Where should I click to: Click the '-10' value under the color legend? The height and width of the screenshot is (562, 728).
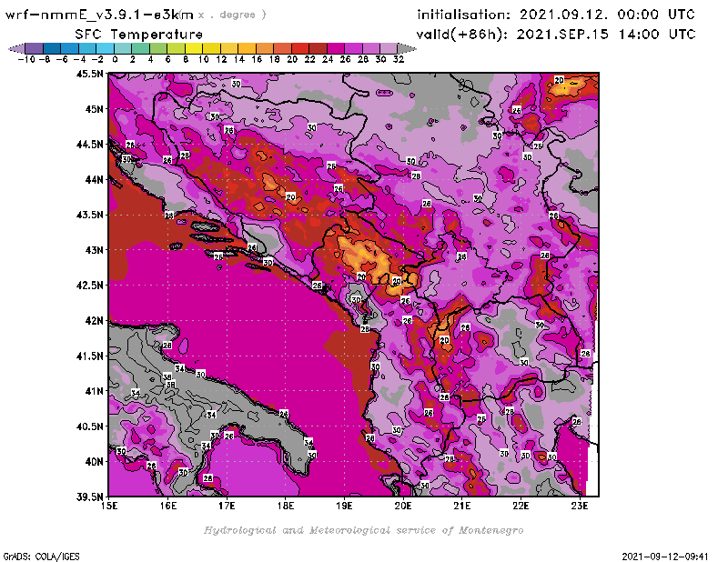26,60
